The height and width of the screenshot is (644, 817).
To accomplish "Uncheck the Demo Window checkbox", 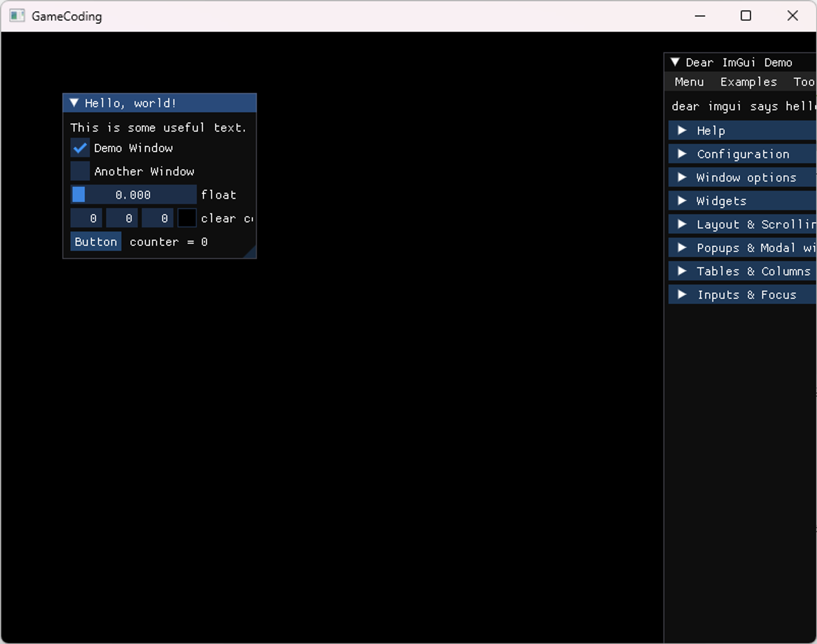I will 80,148.
